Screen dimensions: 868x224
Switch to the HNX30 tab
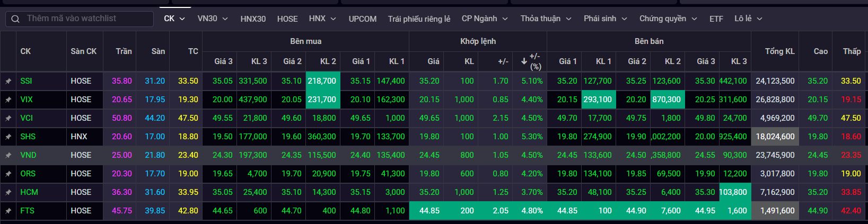point(253,19)
